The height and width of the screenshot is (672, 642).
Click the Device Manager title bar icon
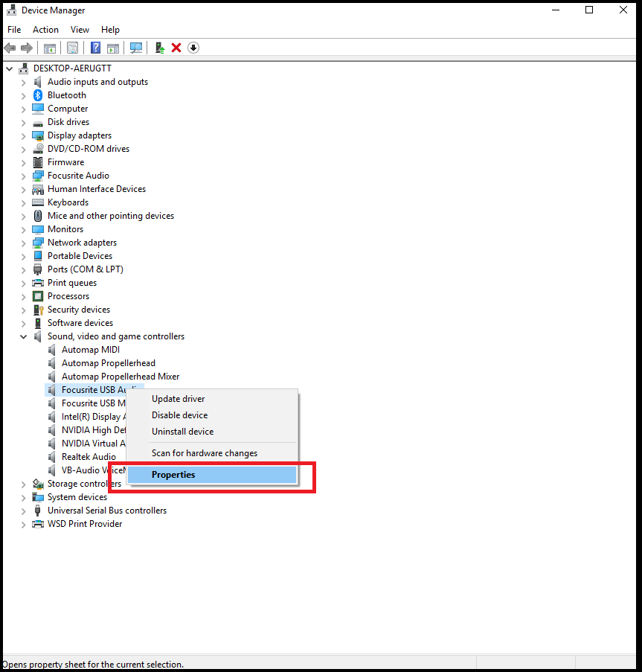pos(12,10)
